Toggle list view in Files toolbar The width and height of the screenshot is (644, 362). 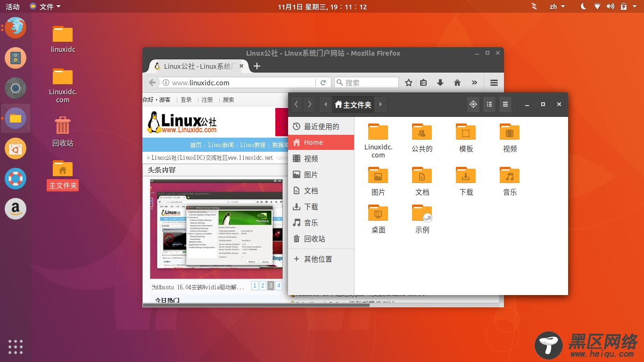tap(489, 104)
